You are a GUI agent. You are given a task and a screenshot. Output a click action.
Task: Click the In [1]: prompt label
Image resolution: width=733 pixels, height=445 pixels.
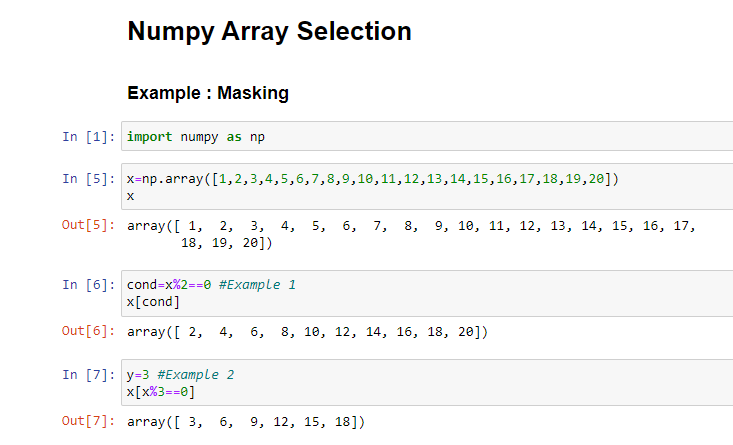[89, 137]
